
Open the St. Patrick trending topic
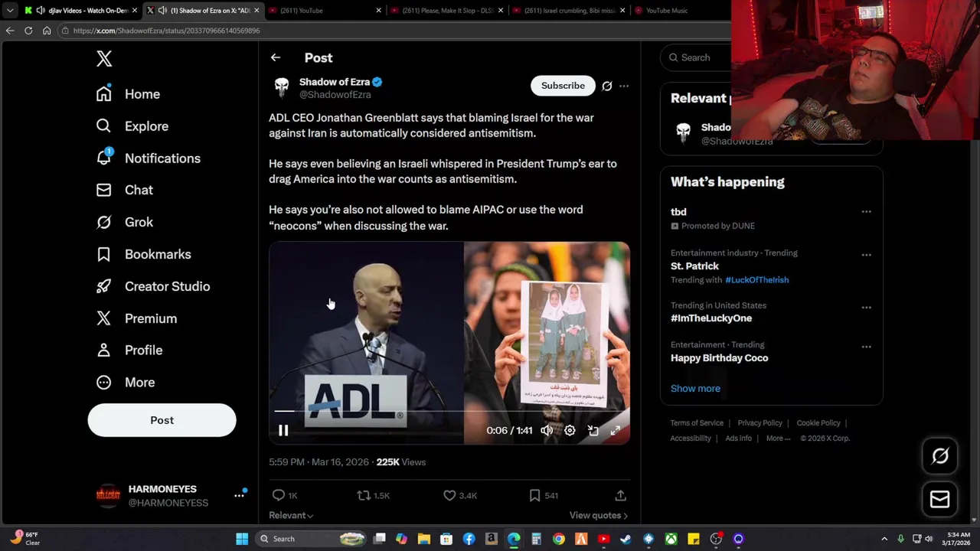694,266
